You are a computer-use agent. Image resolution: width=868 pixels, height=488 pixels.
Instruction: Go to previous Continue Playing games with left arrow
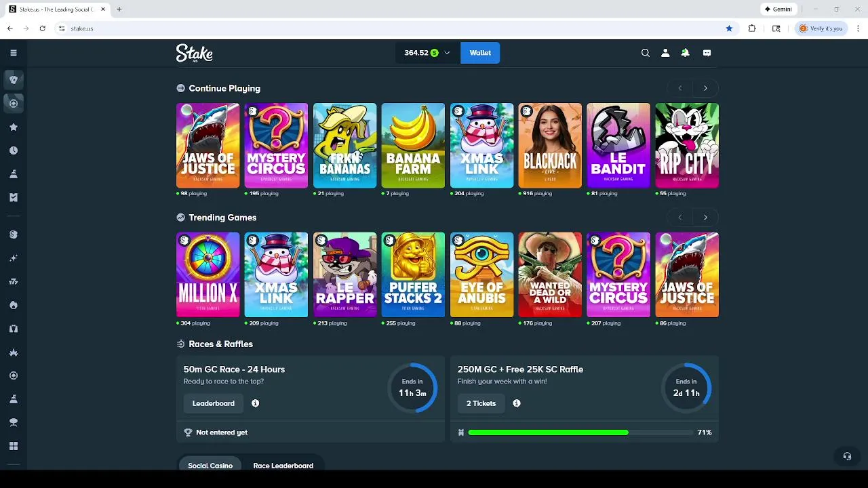[x=679, y=88]
